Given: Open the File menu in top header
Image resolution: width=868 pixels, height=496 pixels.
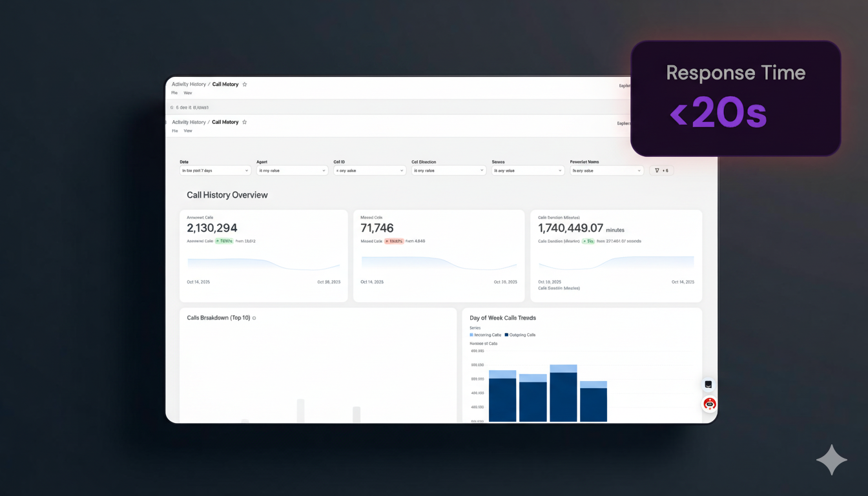Looking at the screenshot, I should click(174, 93).
